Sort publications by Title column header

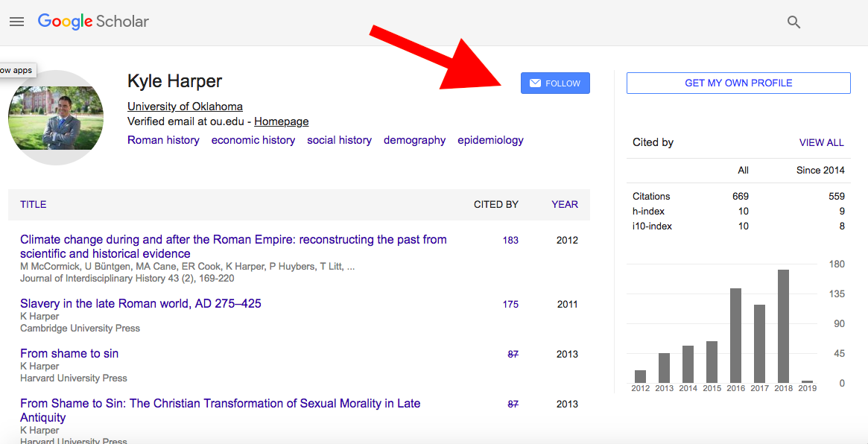point(34,204)
